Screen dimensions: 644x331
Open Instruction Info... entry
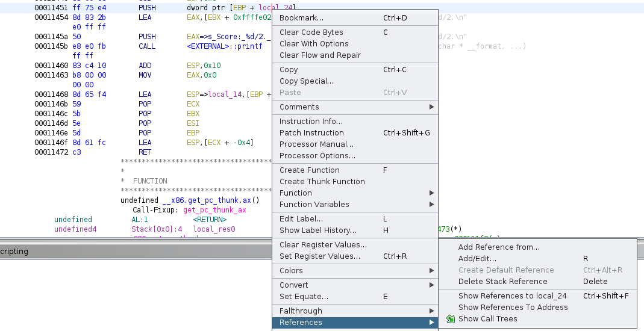(311, 122)
